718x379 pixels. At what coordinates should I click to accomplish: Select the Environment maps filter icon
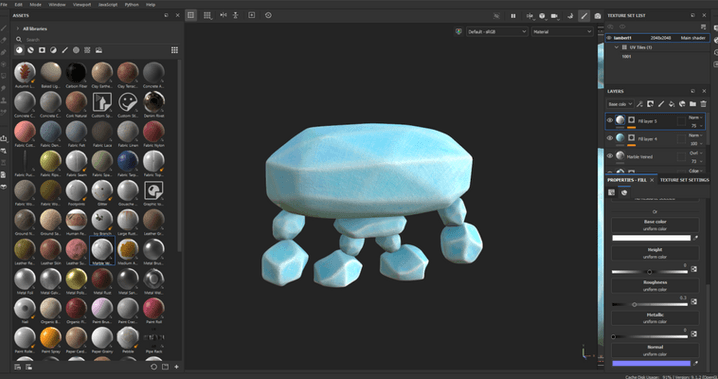99,50
